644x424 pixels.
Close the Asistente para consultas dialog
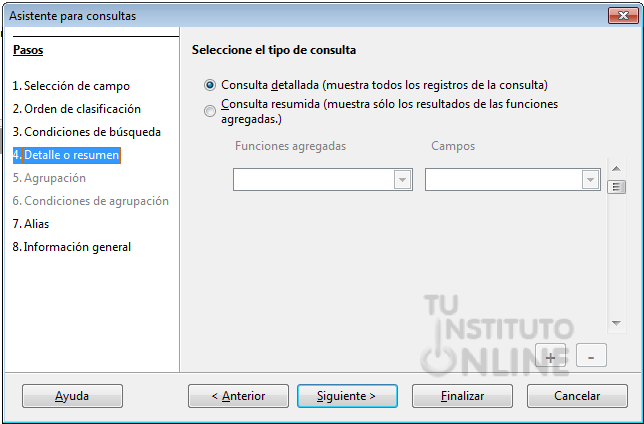[623, 16]
